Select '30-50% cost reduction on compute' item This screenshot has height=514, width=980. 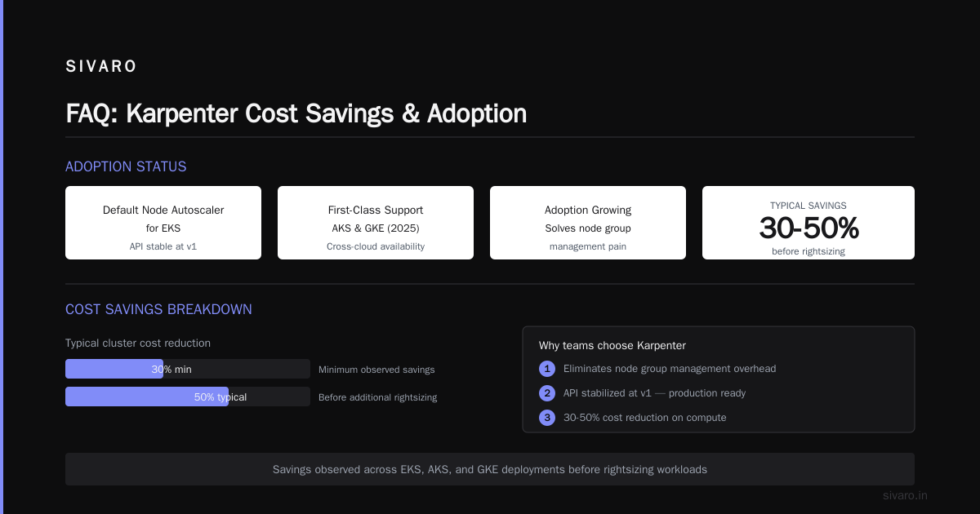[644, 418]
